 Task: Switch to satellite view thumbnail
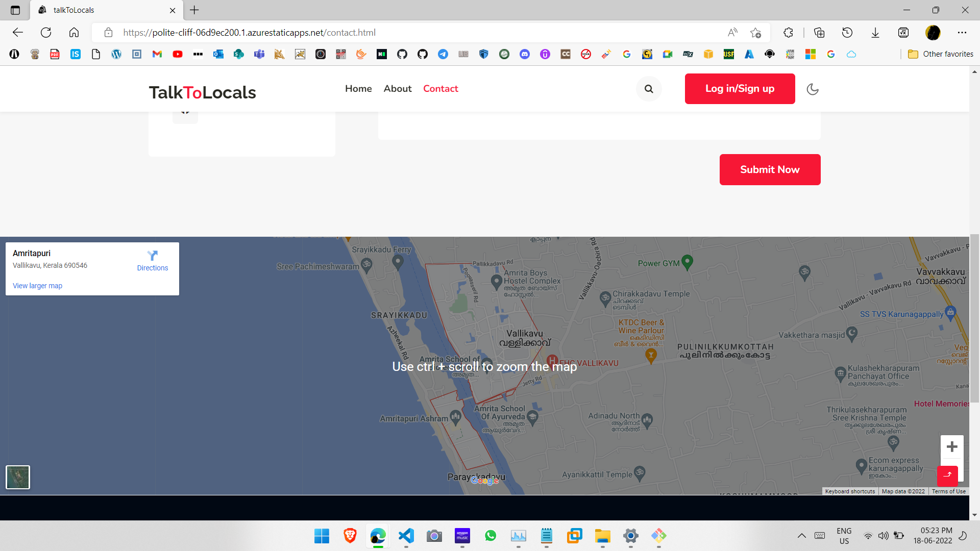[x=18, y=477]
